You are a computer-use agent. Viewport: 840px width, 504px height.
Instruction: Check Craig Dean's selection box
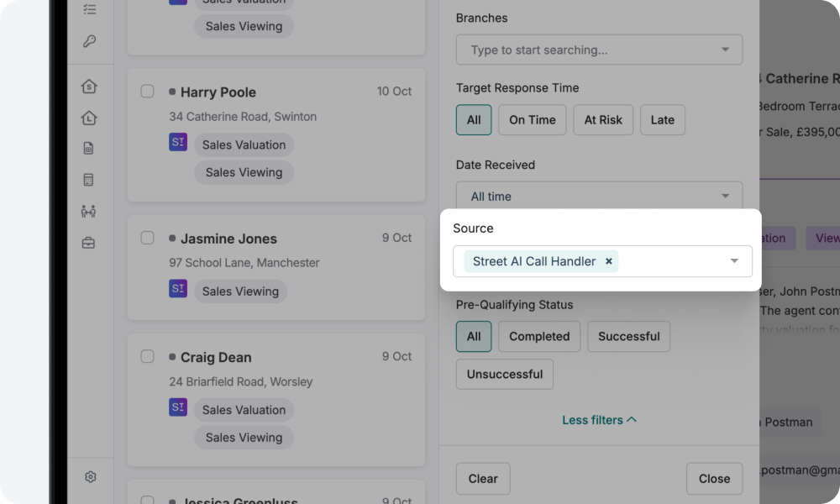(x=147, y=356)
